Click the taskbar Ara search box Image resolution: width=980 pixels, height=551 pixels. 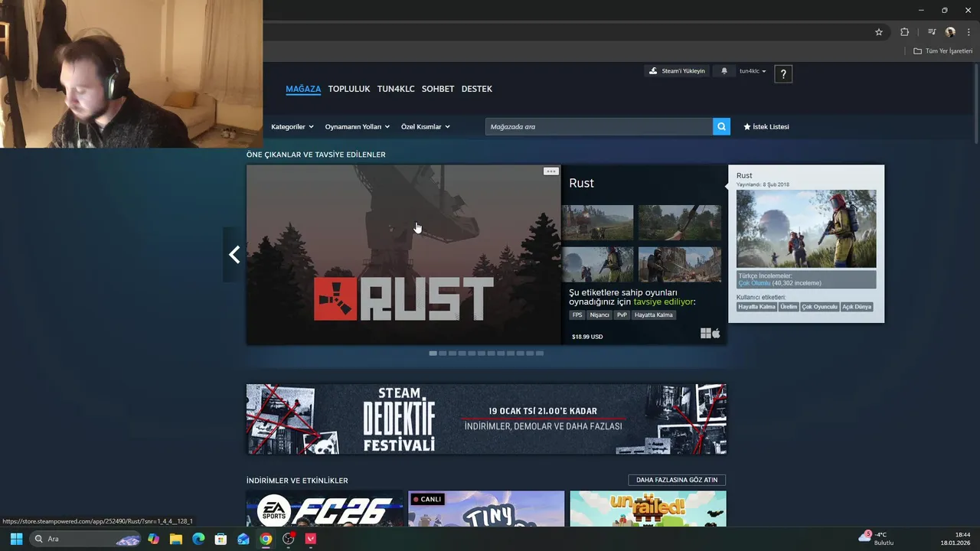[x=86, y=539]
